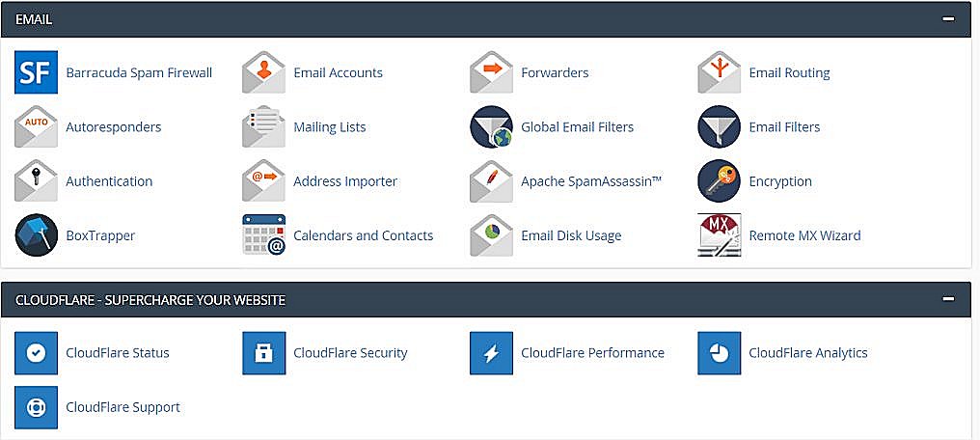Go to the Email Disk Usage link
This screenshot has width=980, height=440.
pyautogui.click(x=570, y=235)
